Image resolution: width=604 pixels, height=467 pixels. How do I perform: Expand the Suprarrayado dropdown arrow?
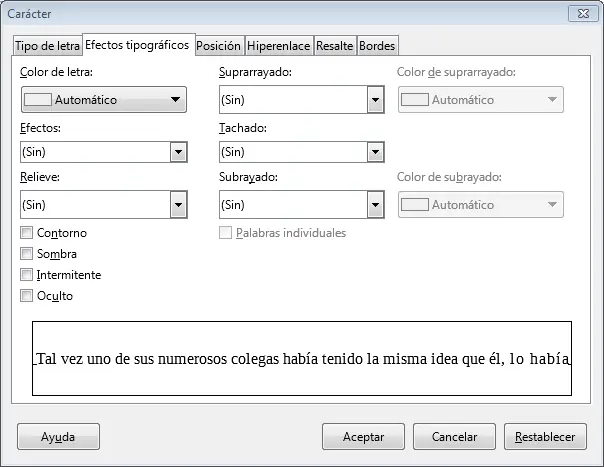(x=376, y=100)
